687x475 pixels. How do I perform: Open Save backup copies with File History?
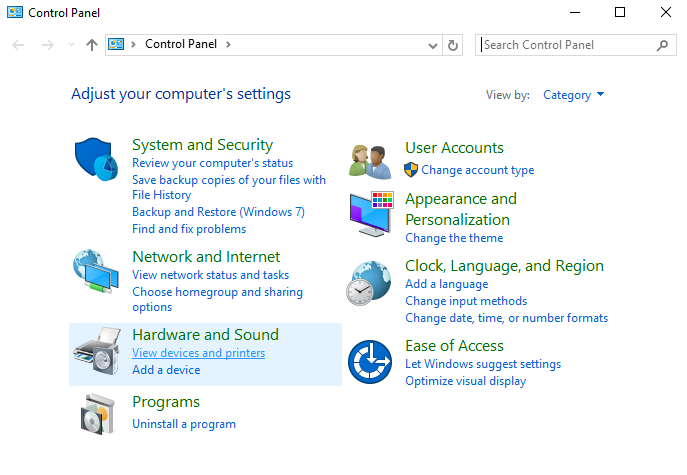coord(229,187)
